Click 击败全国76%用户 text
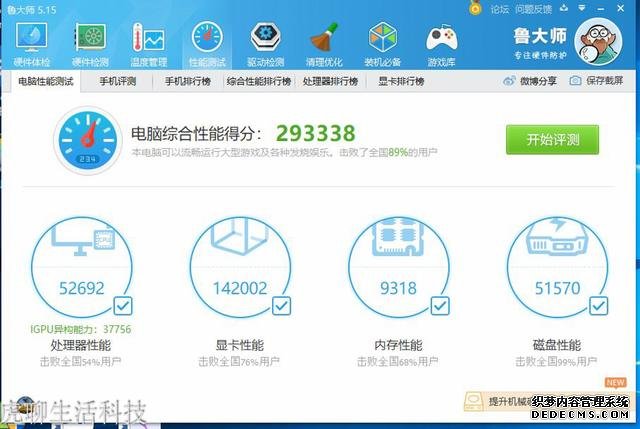This screenshot has height=429, width=640. 239,361
